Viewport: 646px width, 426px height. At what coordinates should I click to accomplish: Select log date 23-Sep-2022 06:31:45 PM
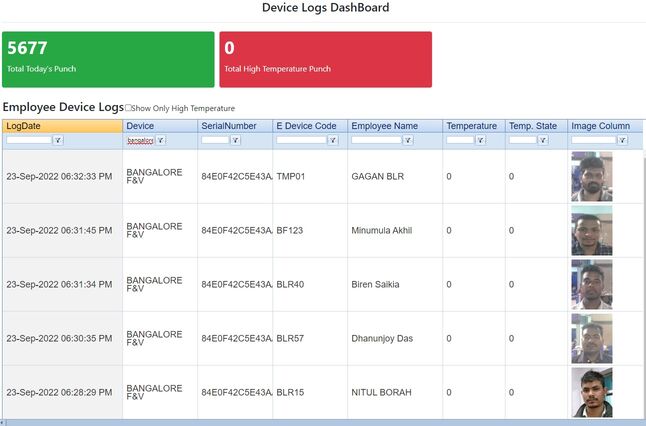(x=59, y=230)
